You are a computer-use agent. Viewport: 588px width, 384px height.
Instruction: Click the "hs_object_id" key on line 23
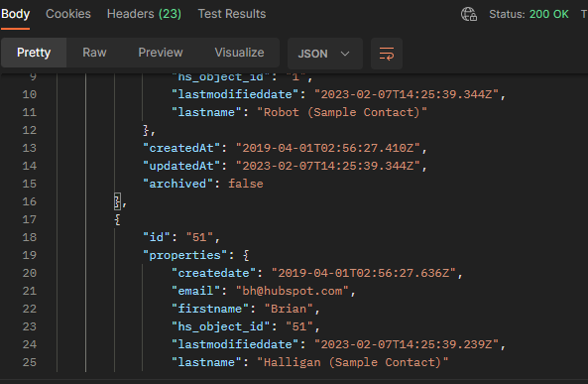click(x=221, y=326)
